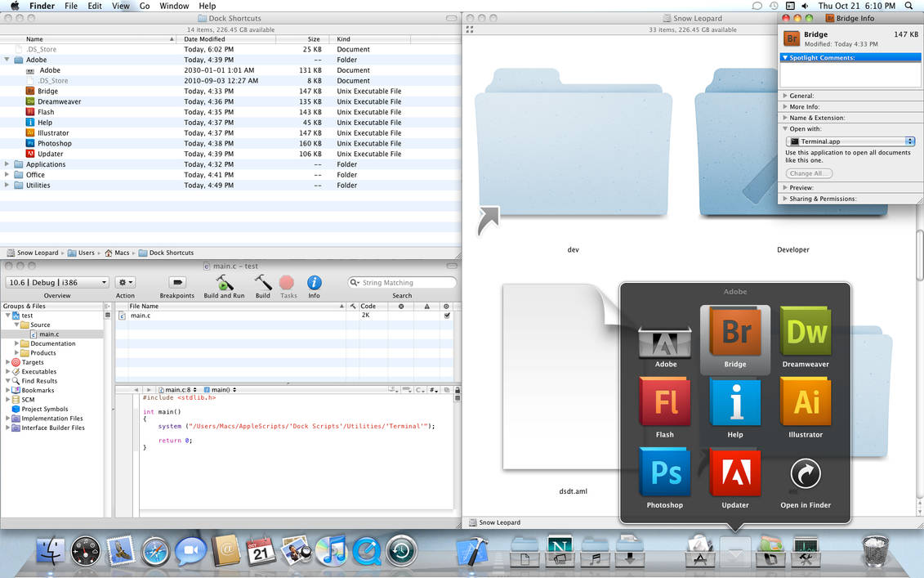924x578 pixels.
Task: Click the Build hammer in Xcode toolbar
Action: coord(263,286)
